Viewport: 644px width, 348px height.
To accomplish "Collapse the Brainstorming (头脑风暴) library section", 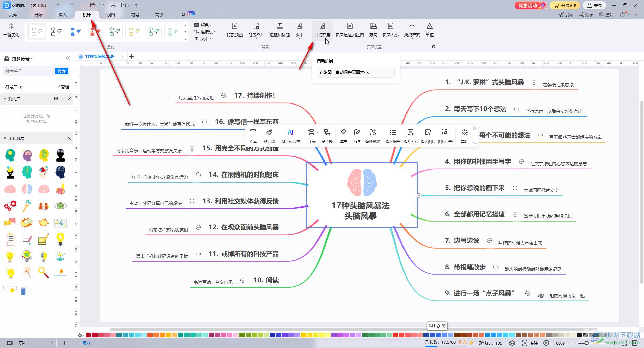I will 5,138.
